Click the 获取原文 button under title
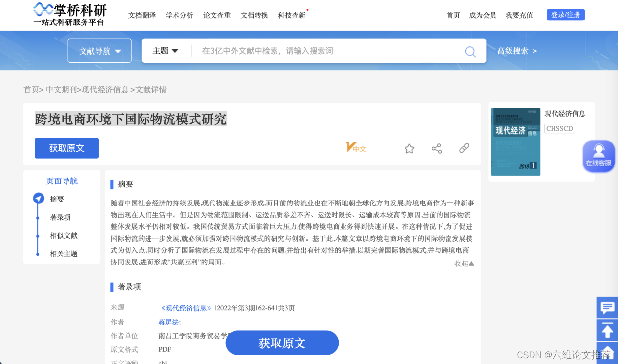Screen dimensions: 618x364 click(x=66, y=148)
